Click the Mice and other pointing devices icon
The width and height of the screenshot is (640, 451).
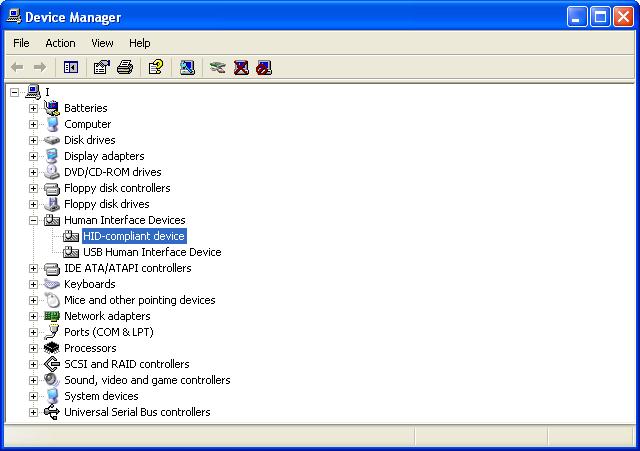pos(52,300)
